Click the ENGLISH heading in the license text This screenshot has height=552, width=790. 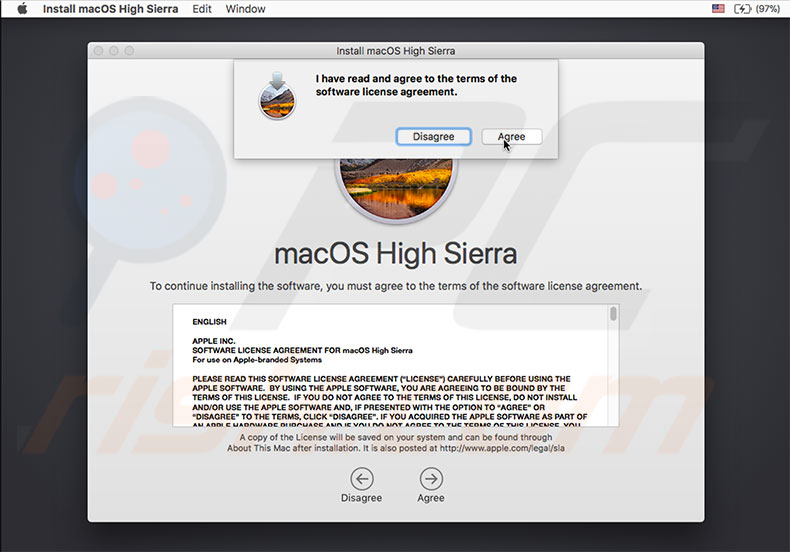209,321
